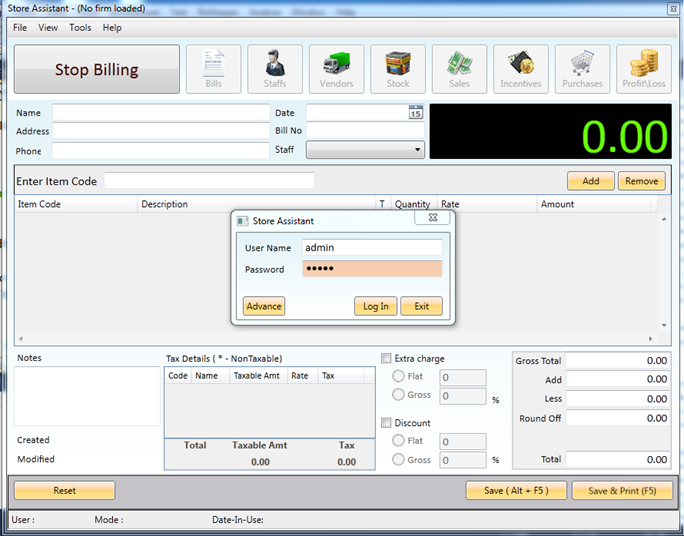Click the Round Off amount field

click(x=618, y=418)
